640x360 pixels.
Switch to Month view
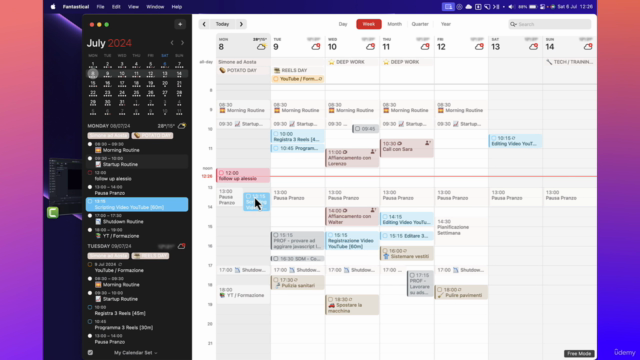[x=394, y=24]
